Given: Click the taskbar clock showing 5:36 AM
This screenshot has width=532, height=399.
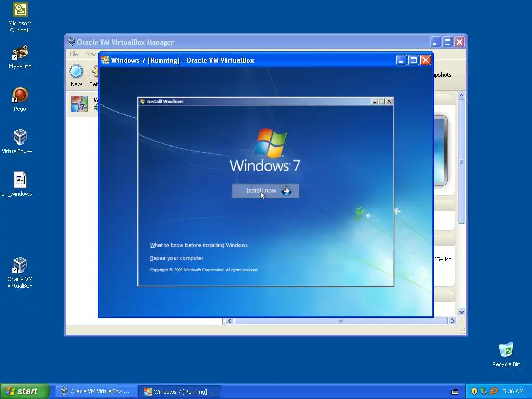Looking at the screenshot, I should pos(513,391).
